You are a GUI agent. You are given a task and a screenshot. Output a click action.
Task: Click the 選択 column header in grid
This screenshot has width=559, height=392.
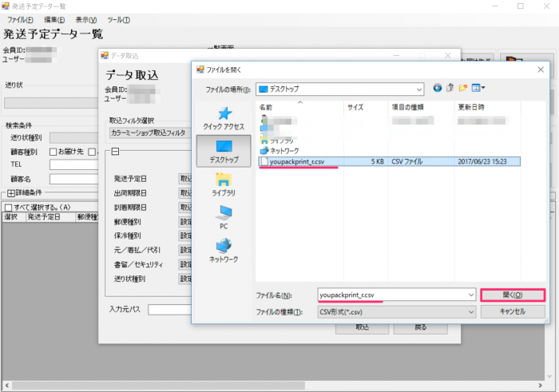click(x=14, y=217)
